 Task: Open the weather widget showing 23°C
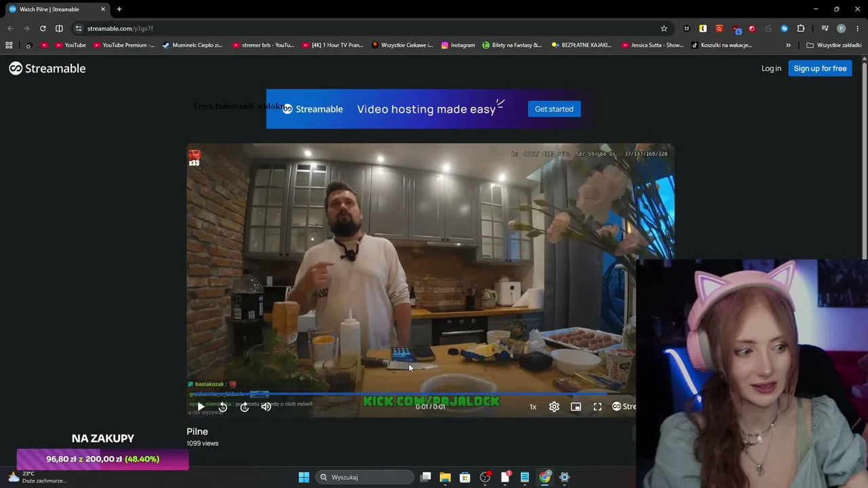coord(37,477)
